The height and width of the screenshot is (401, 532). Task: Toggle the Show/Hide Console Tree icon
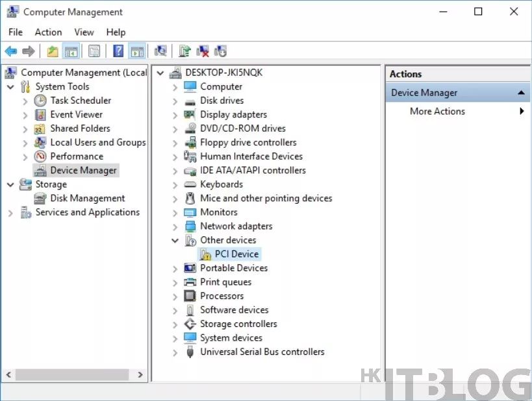pyautogui.click(x=71, y=51)
